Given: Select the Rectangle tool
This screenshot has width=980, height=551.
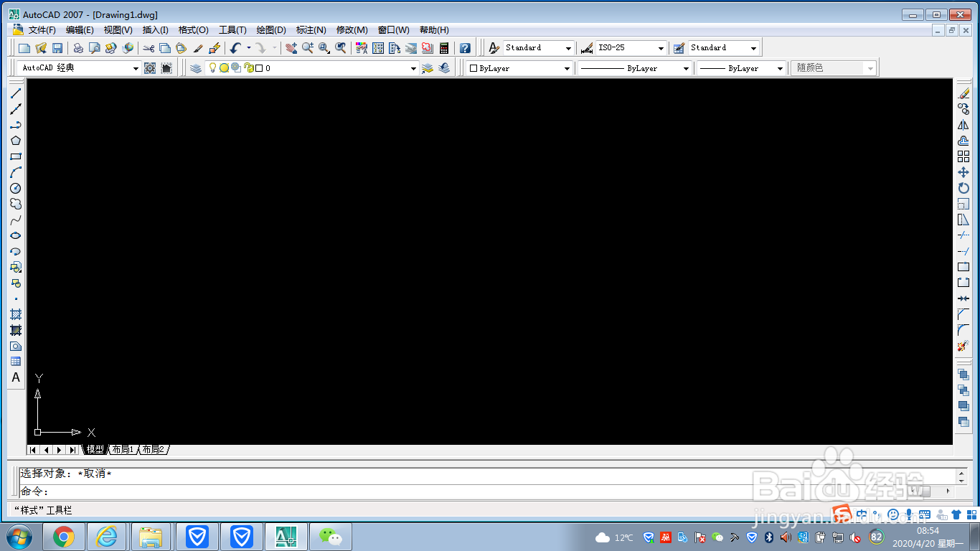Looking at the screenshot, I should 16,156.
